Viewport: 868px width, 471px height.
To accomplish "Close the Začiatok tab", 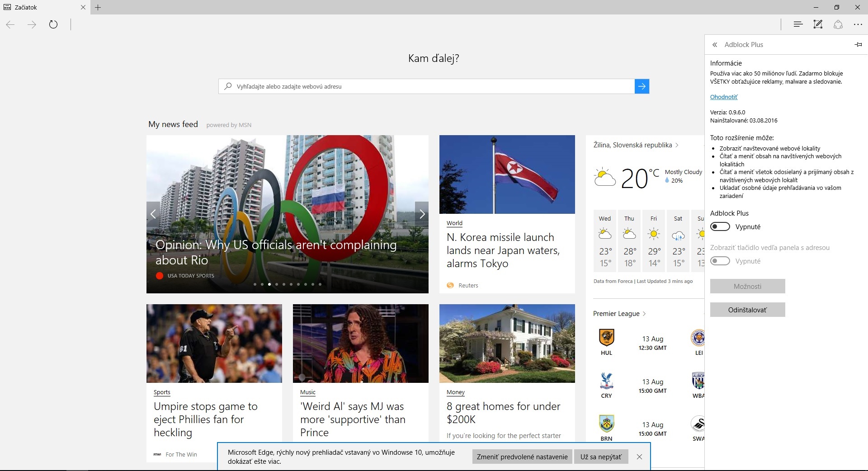I will (x=83, y=7).
